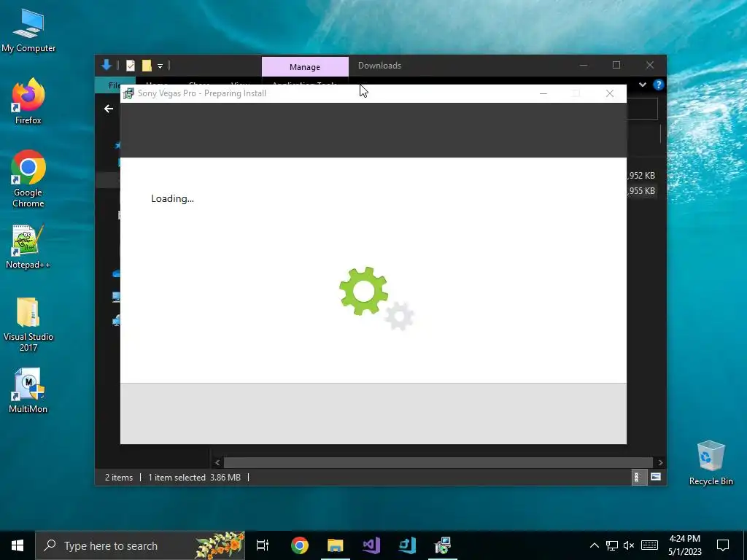The image size is (747, 560).
Task: Click the New Folder quick access icon
Action: 147,65
